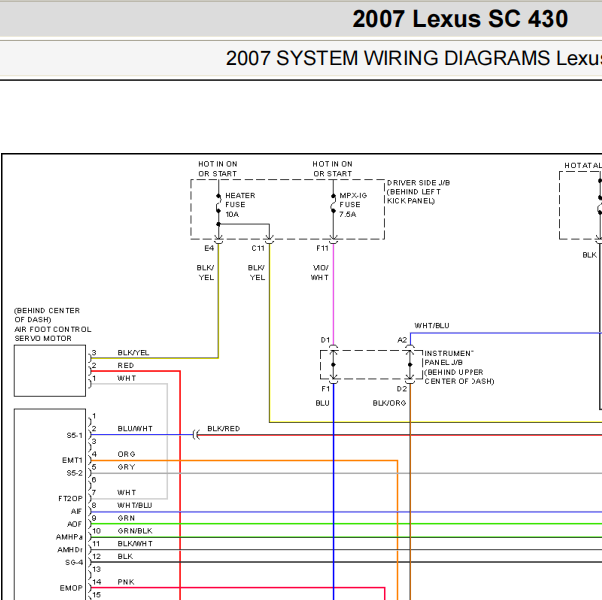Click connector label "F11"
Screen dimensions: 602x600
pyautogui.click(x=322, y=248)
